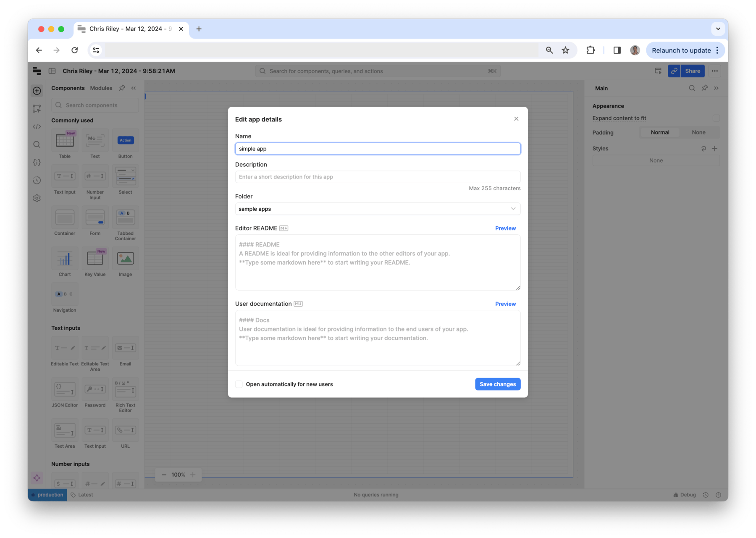Switch to the Components tab

pos(68,88)
